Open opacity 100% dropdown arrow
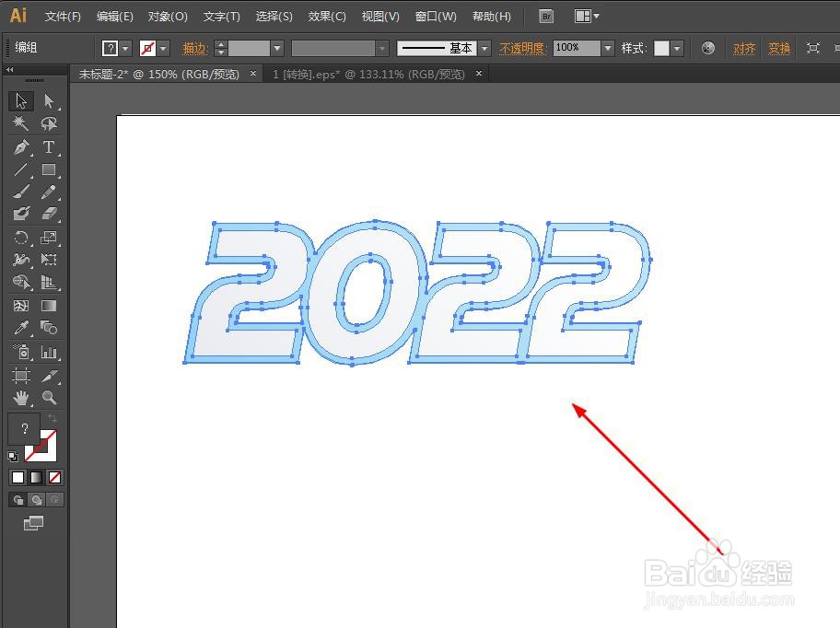This screenshot has height=628, width=840. (x=608, y=49)
